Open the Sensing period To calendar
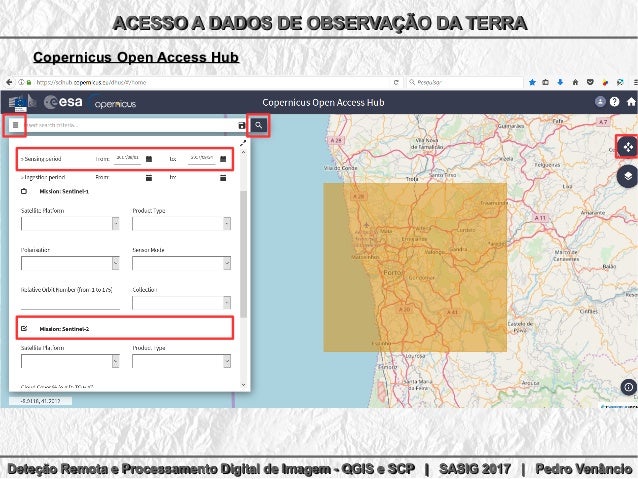 [223, 159]
